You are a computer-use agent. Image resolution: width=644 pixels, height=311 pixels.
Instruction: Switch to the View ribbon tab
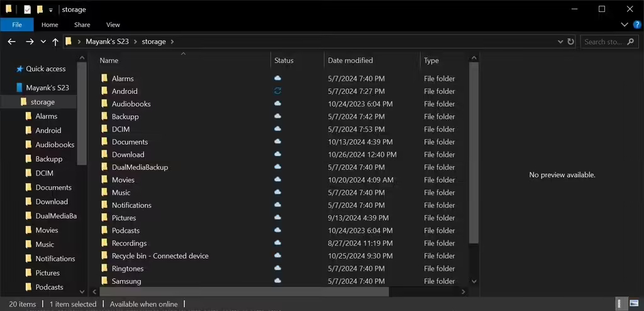(x=113, y=25)
